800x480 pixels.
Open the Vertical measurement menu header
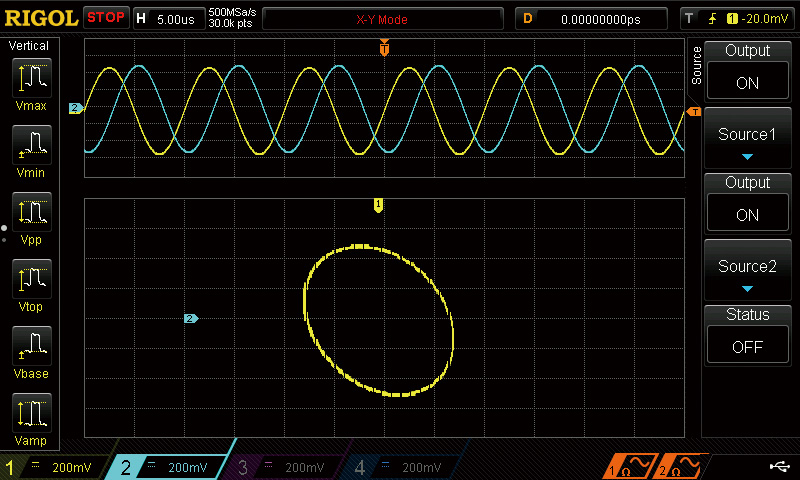(x=29, y=46)
